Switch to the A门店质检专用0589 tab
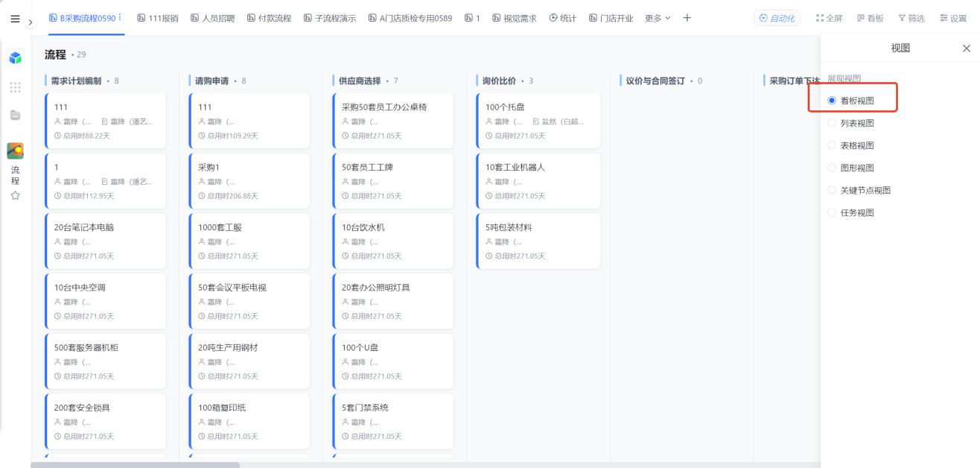 click(410, 18)
